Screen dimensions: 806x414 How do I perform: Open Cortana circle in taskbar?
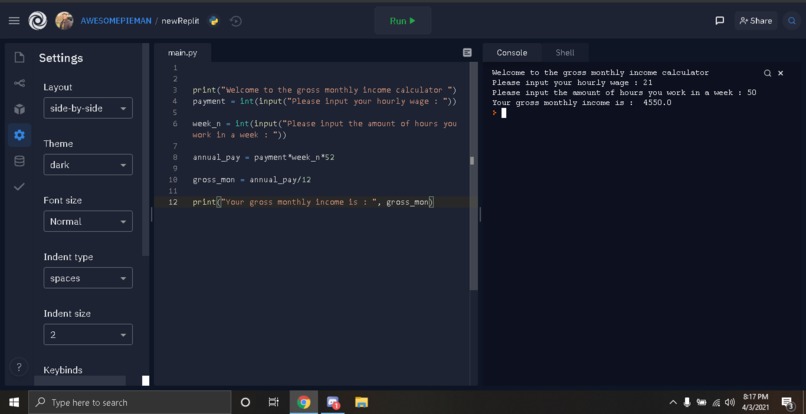click(x=245, y=402)
